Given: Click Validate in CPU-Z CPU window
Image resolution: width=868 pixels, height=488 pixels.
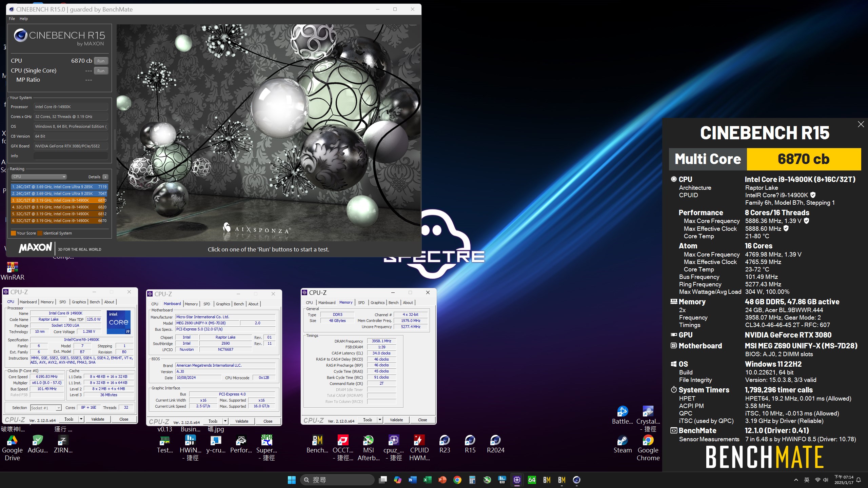Looking at the screenshot, I should click(98, 419).
